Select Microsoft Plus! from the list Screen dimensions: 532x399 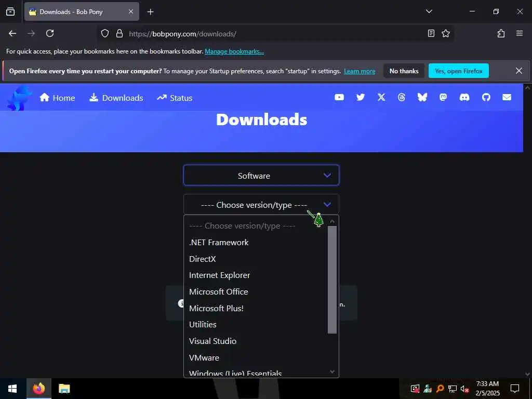[256, 308]
